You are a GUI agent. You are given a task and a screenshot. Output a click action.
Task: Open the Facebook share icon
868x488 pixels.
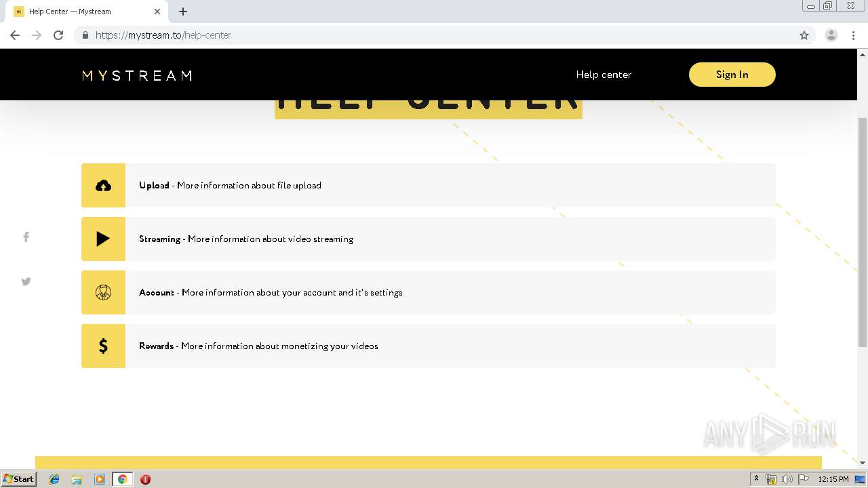(26, 237)
